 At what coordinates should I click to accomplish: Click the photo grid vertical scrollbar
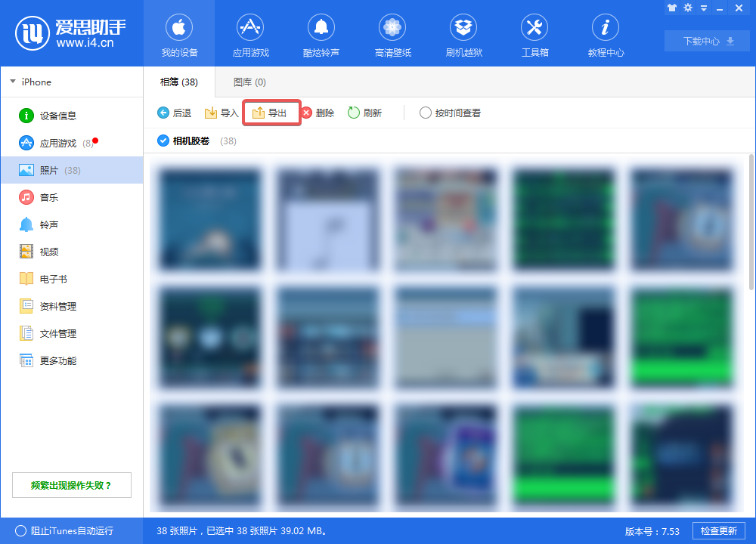pos(751,227)
